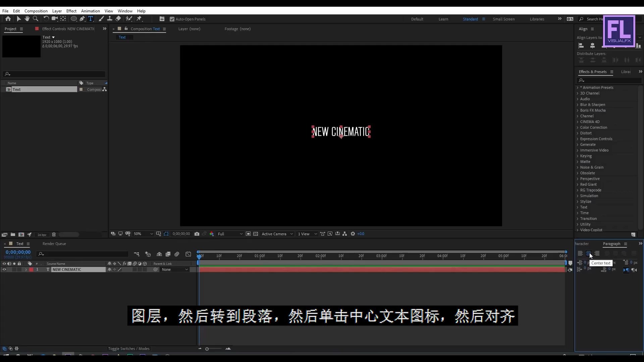Click the playhead at 0;00;00;00 timecode field
The height and width of the screenshot is (362, 644).
point(18,252)
